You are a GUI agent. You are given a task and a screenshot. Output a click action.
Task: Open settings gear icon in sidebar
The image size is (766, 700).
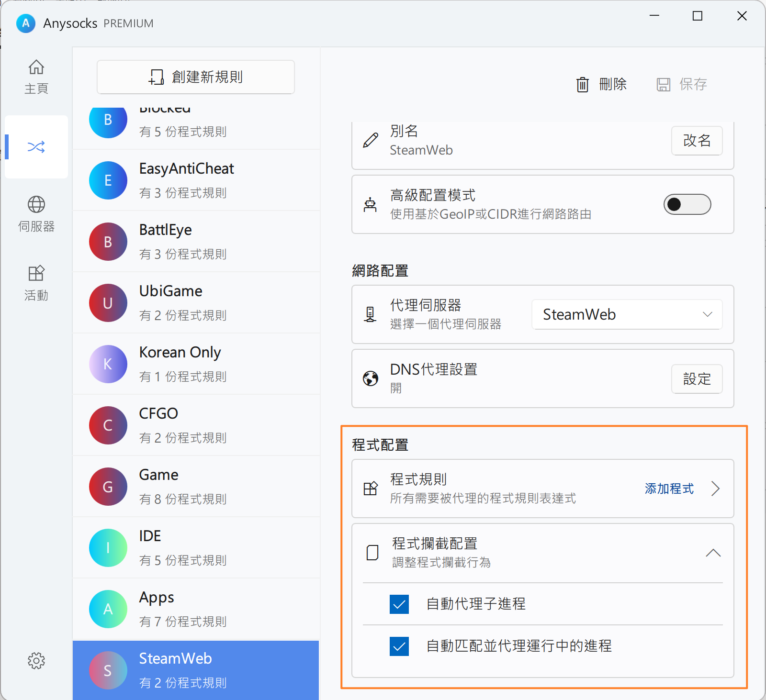point(36,661)
